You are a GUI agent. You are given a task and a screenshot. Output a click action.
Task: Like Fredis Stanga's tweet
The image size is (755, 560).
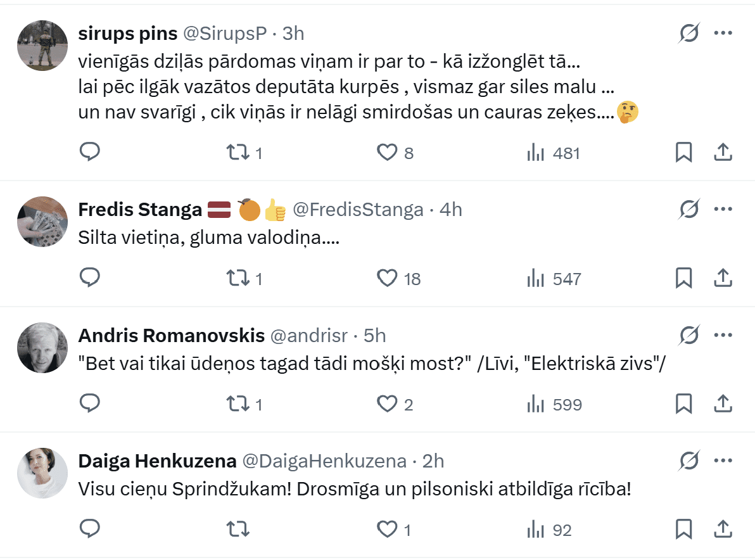coord(387,278)
